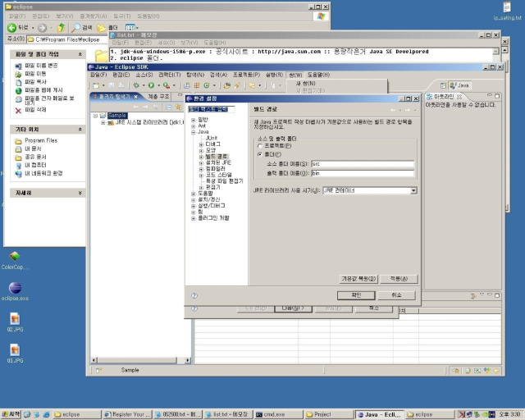
Task: Click the Open Type toolbar icon
Action: (227, 86)
